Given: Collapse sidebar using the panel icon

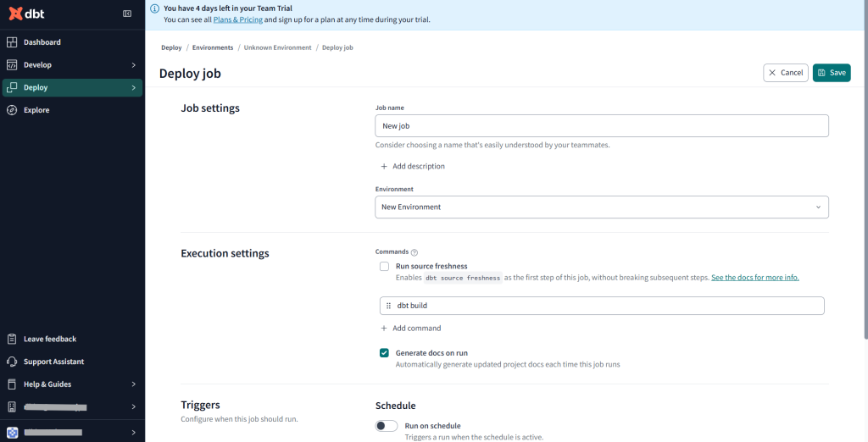Looking at the screenshot, I should click(127, 14).
